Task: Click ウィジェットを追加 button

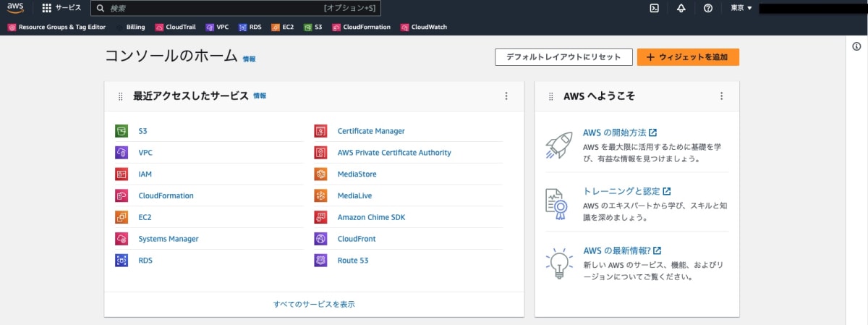Action: 688,57
